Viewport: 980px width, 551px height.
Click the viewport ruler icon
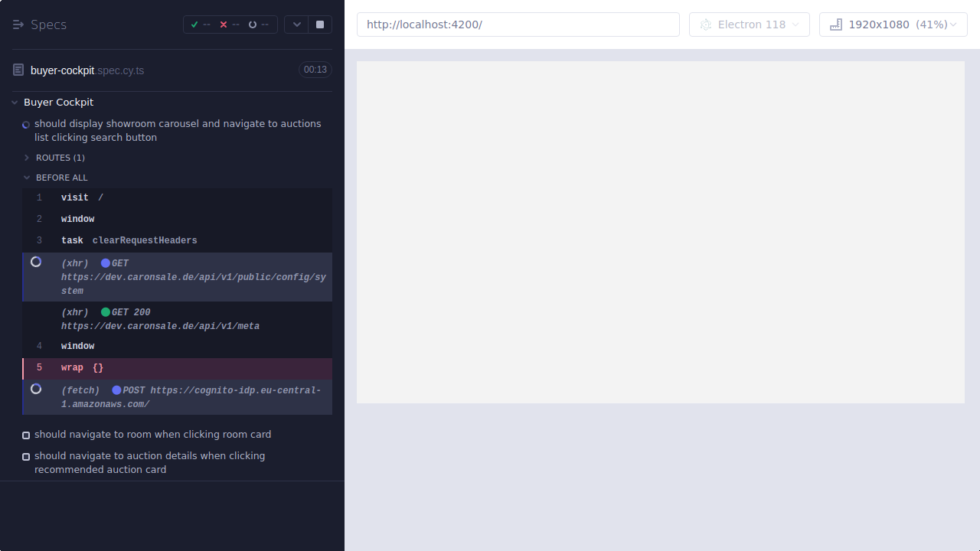pos(836,24)
